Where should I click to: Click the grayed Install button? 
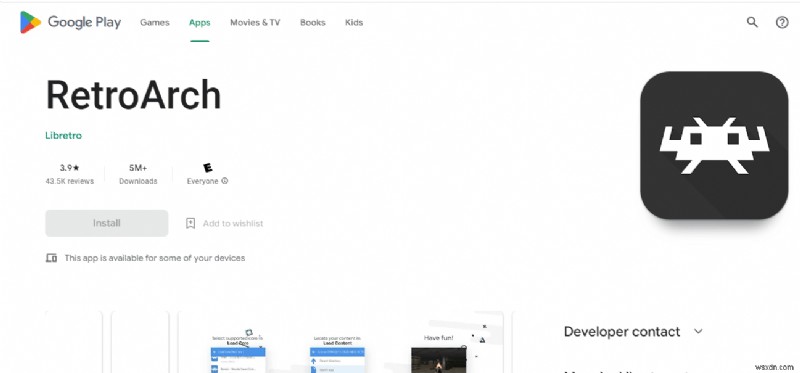pos(107,223)
